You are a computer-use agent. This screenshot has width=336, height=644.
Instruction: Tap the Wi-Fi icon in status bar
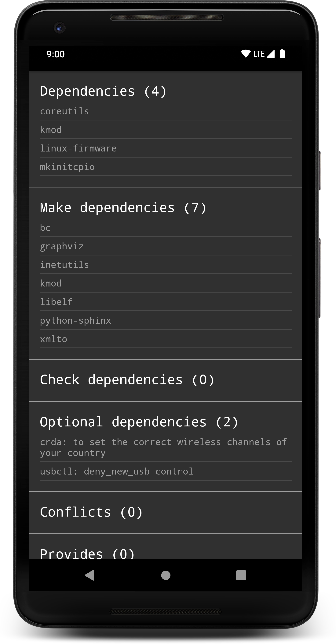[x=246, y=54]
